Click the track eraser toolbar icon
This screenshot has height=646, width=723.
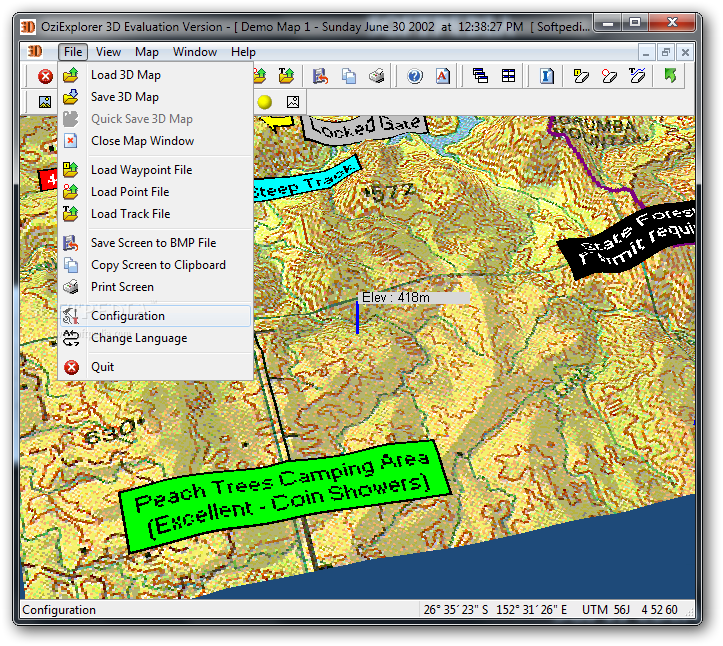pos(637,75)
